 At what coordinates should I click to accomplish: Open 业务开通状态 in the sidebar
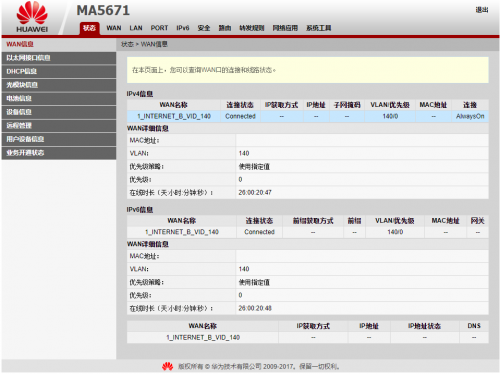click(59, 153)
